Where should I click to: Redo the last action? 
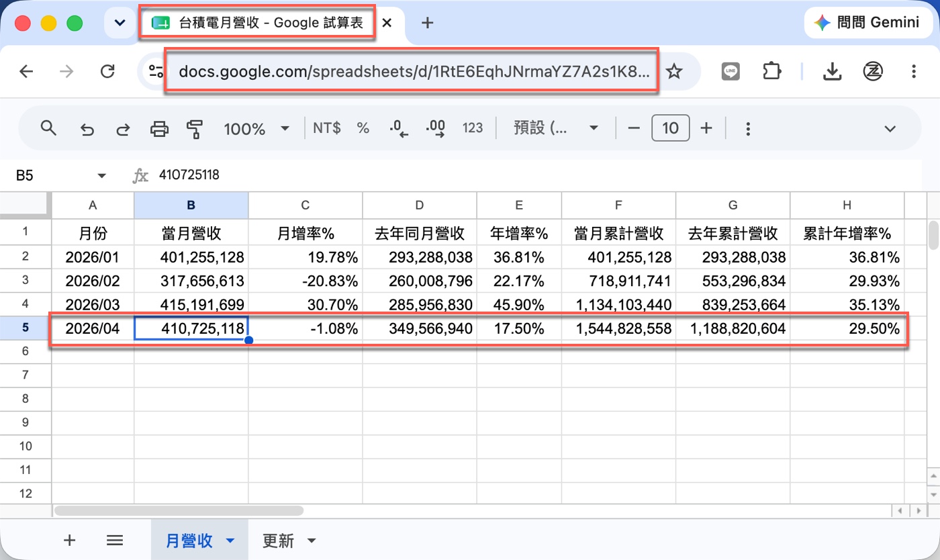click(123, 128)
